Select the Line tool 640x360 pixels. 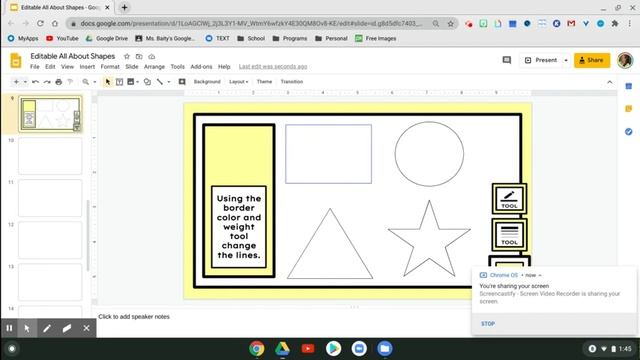click(160, 82)
